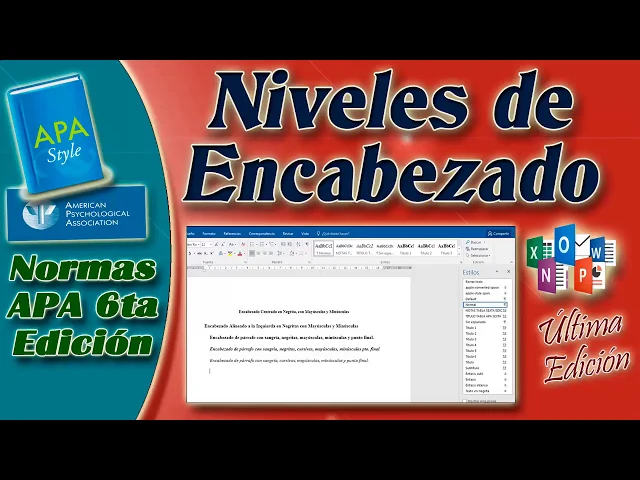Click the change case Aa icon
The width and height of the screenshot is (640, 480).
point(232,244)
